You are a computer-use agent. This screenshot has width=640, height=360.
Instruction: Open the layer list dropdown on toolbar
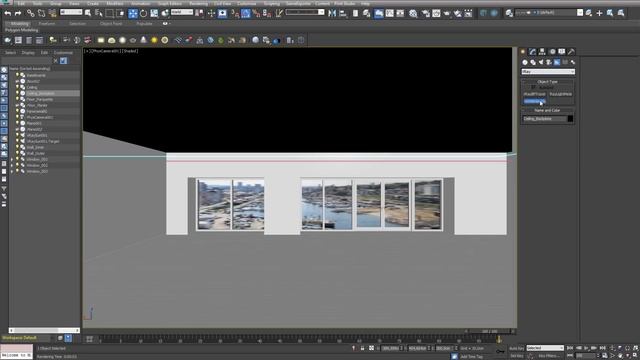click(549, 13)
